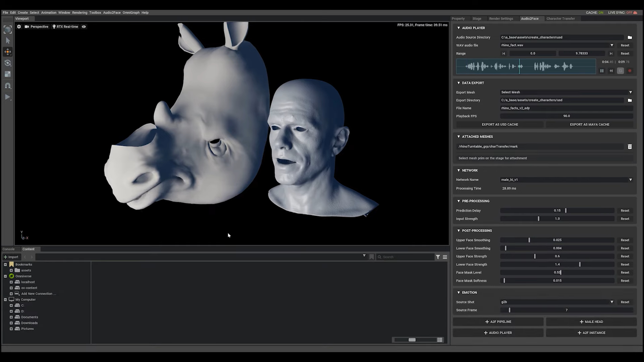
Task: Expand the localhost tree item
Action: coord(11,282)
